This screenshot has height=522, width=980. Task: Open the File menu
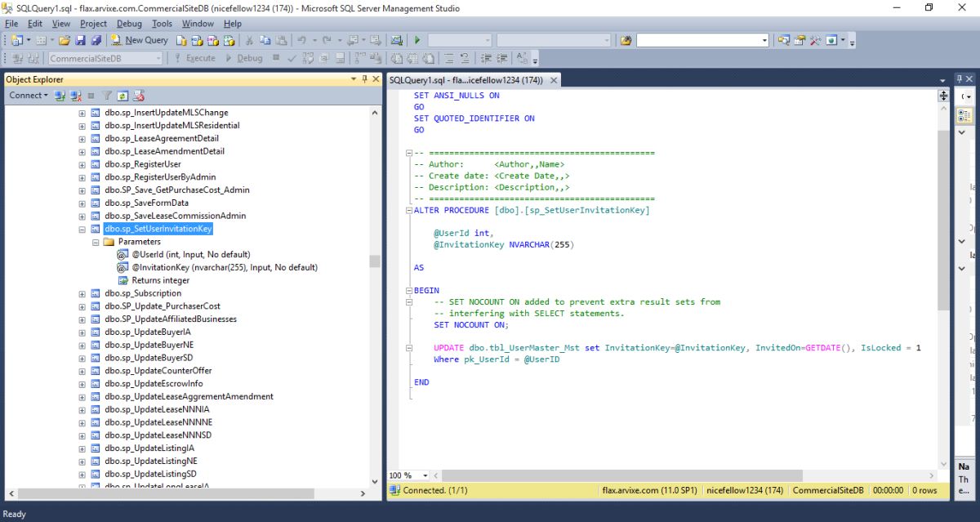coord(11,24)
